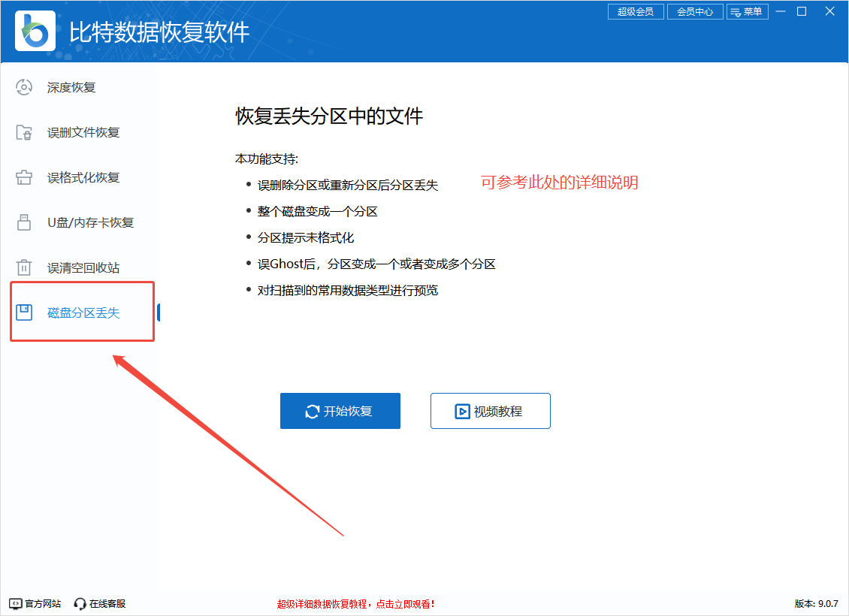Maximize the application window
Image resolution: width=849 pixels, height=616 pixels.
tap(802, 11)
